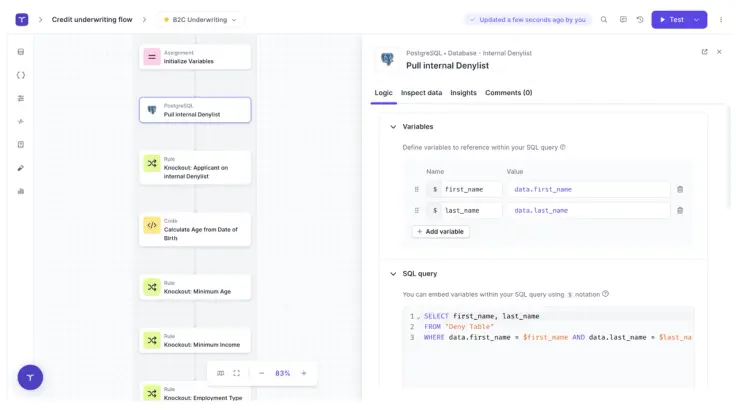Click the fit-to-screen icon in canvas toolbar
This screenshot has height=410, width=736.
237,373
